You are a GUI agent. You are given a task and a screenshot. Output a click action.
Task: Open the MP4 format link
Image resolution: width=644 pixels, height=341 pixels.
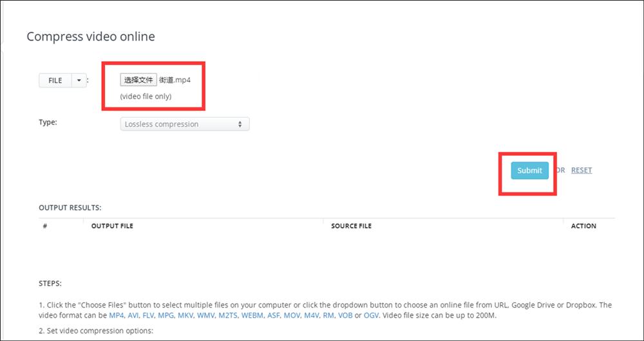click(x=117, y=315)
